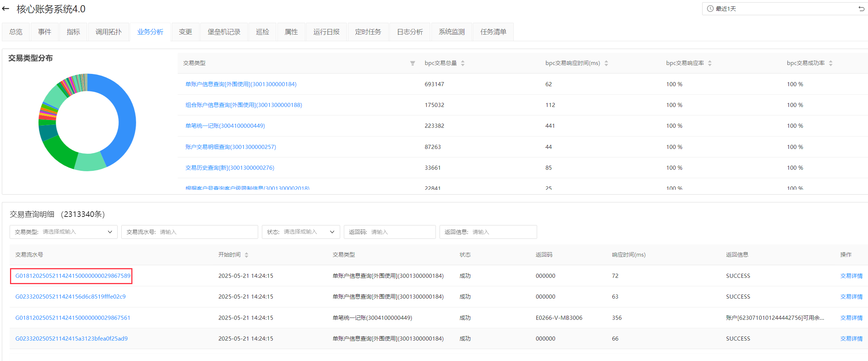Click the 返回信息 input field

click(x=488, y=232)
